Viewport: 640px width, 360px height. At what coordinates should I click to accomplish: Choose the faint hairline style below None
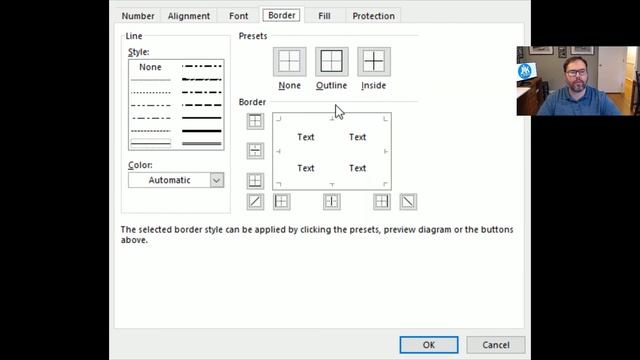point(151,80)
